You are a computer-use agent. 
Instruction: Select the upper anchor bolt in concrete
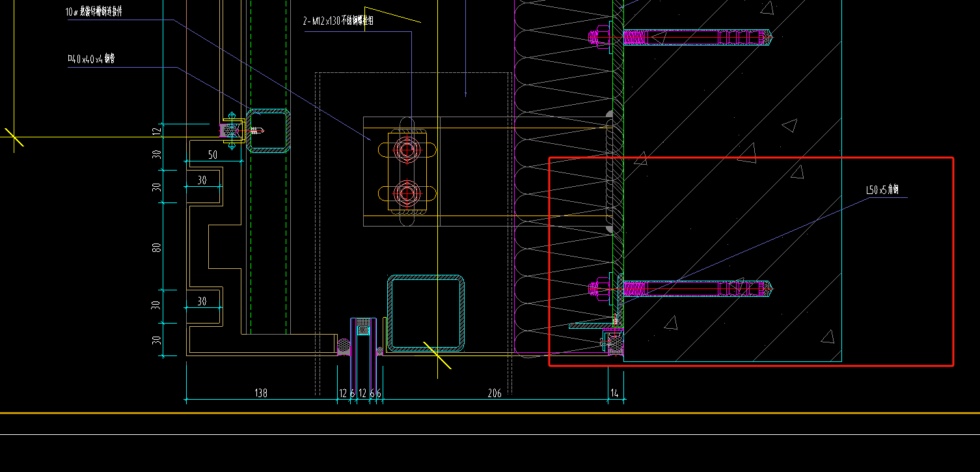click(680, 38)
